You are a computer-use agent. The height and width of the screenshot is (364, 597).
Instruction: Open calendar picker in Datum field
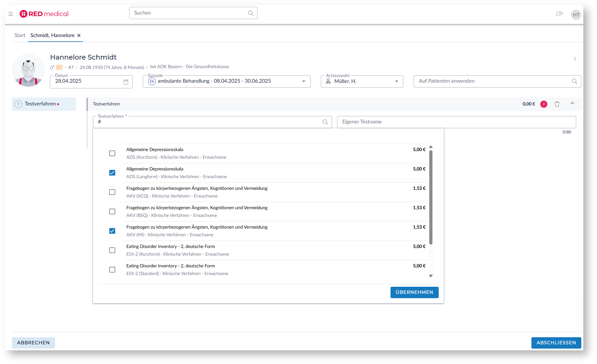(x=126, y=82)
